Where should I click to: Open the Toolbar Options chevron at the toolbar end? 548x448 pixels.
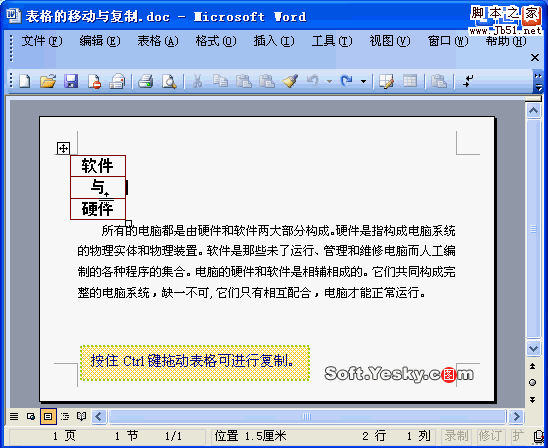(x=538, y=81)
